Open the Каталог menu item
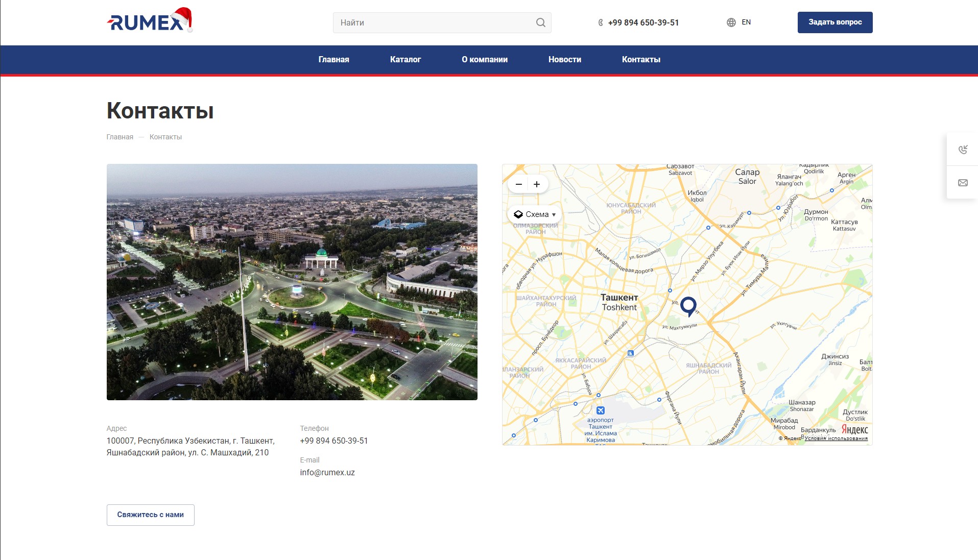The width and height of the screenshot is (978, 560). 405,60
